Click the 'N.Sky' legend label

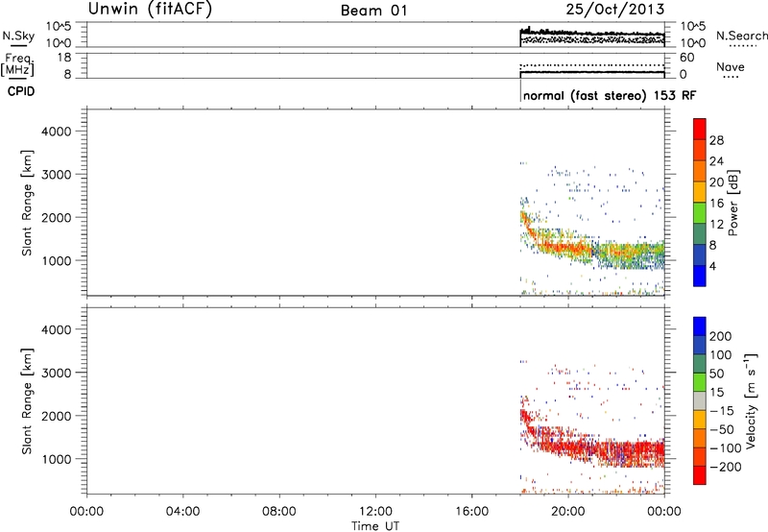18,36
